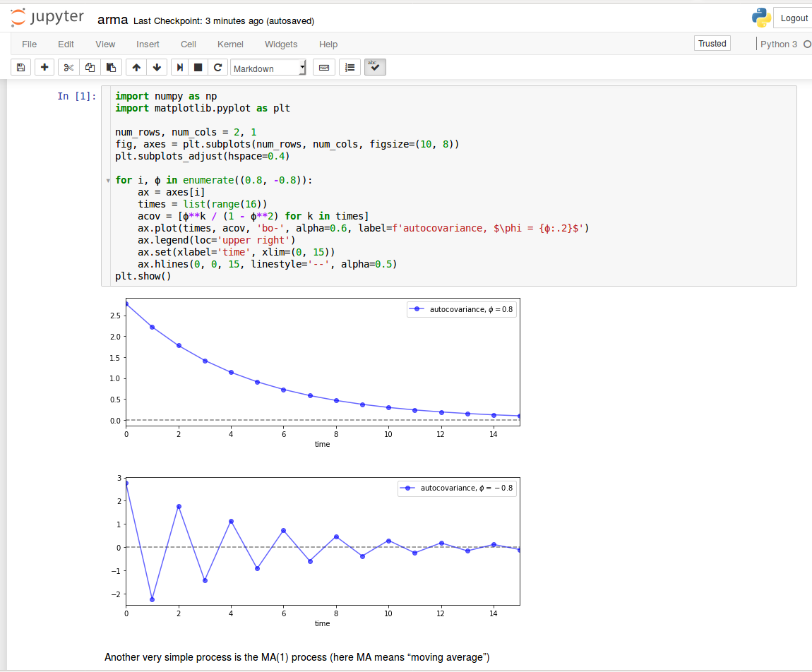Click the Trusted notebook button
Viewport: 812px width, 672px height.
coord(712,44)
